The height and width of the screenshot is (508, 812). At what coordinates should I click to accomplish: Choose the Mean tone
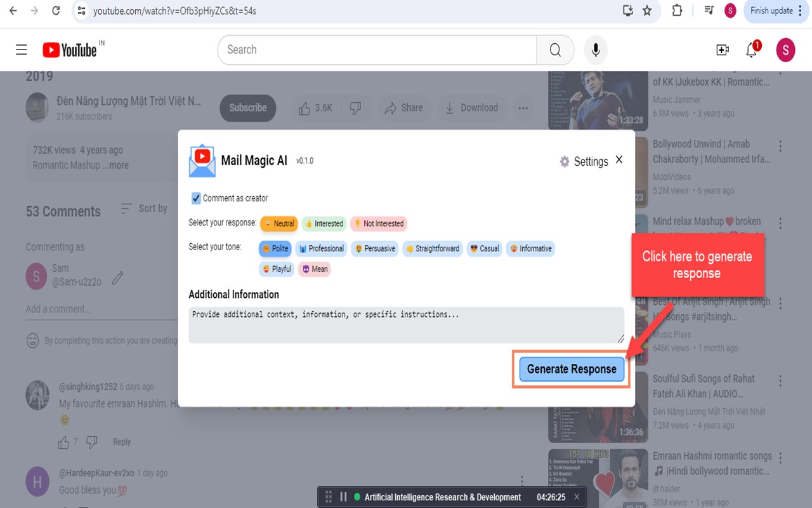tap(315, 269)
